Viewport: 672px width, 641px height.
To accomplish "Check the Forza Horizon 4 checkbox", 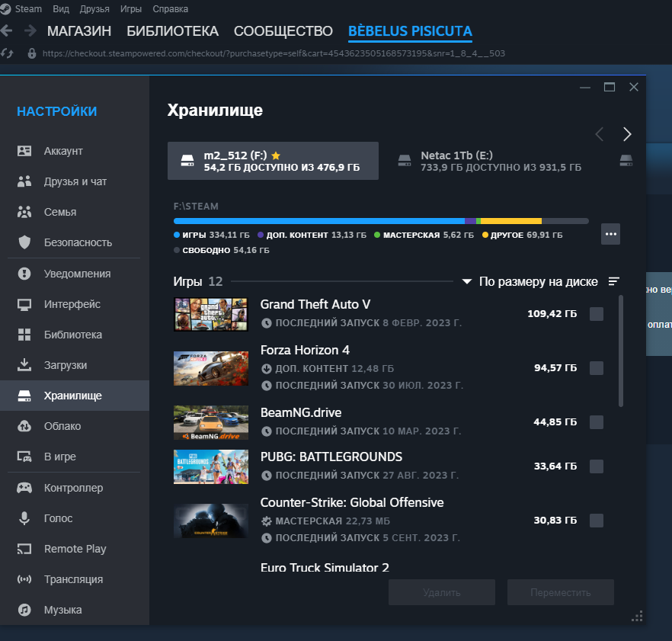I will [596, 368].
